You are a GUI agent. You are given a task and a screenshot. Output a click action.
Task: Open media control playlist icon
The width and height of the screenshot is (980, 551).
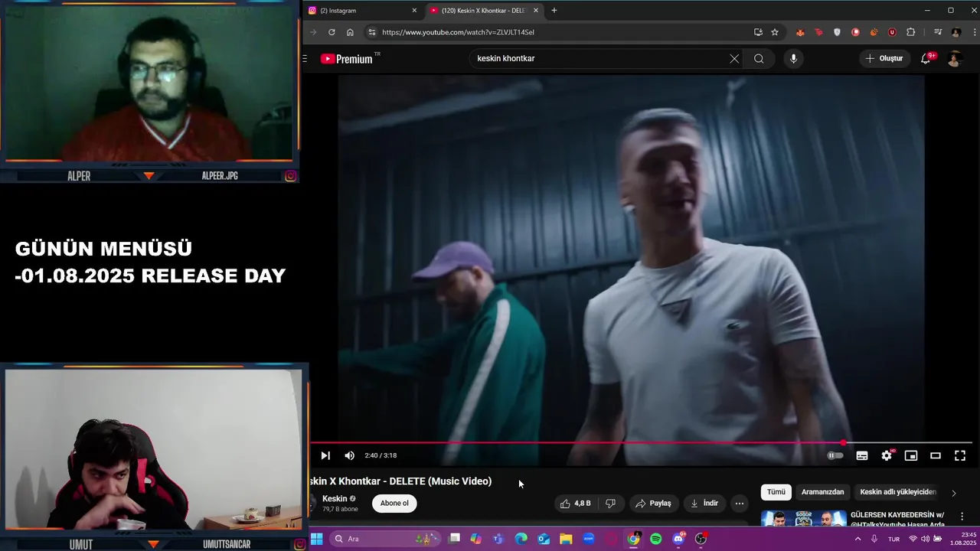938,32
